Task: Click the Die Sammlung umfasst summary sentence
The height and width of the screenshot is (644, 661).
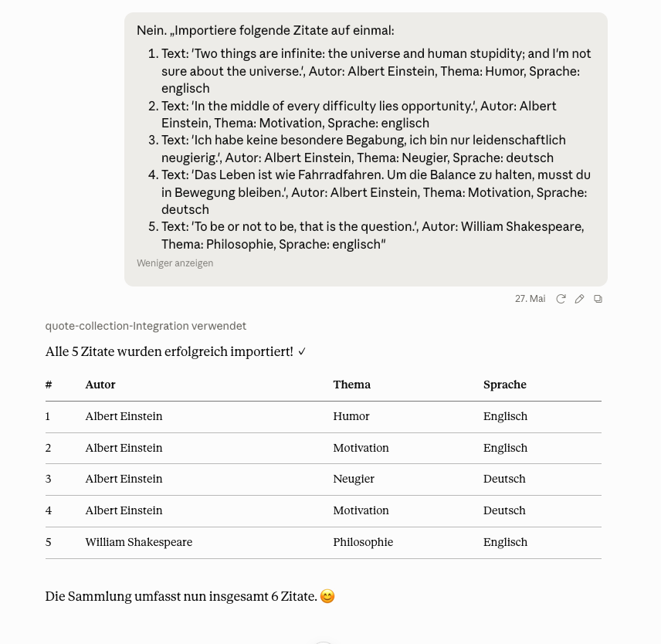Action: 181,596
